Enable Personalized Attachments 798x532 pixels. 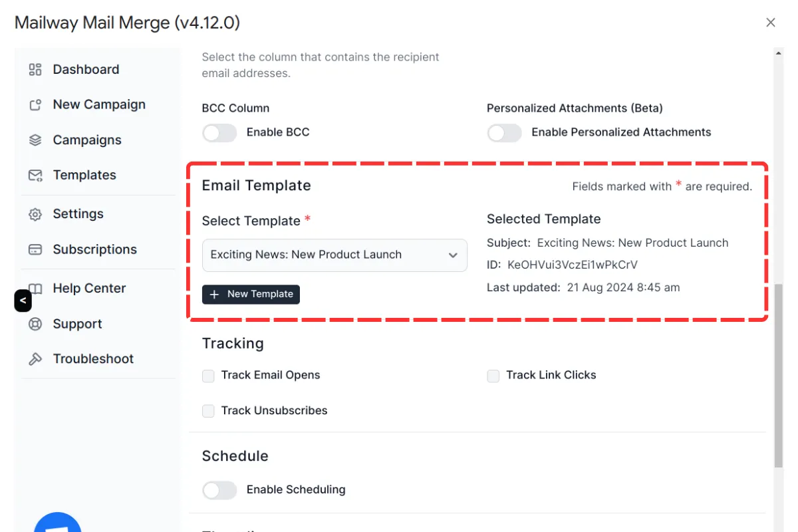tap(504, 133)
